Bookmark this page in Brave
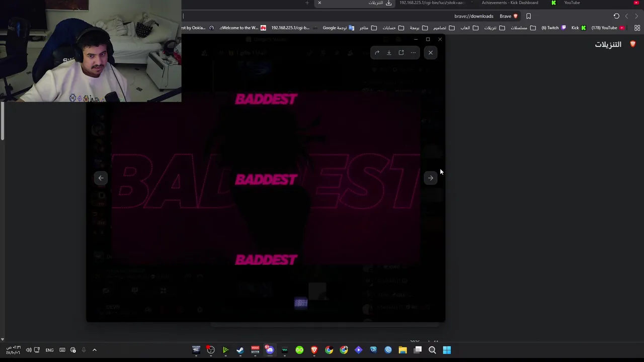Image resolution: width=644 pixels, height=362 pixels. (x=528, y=16)
